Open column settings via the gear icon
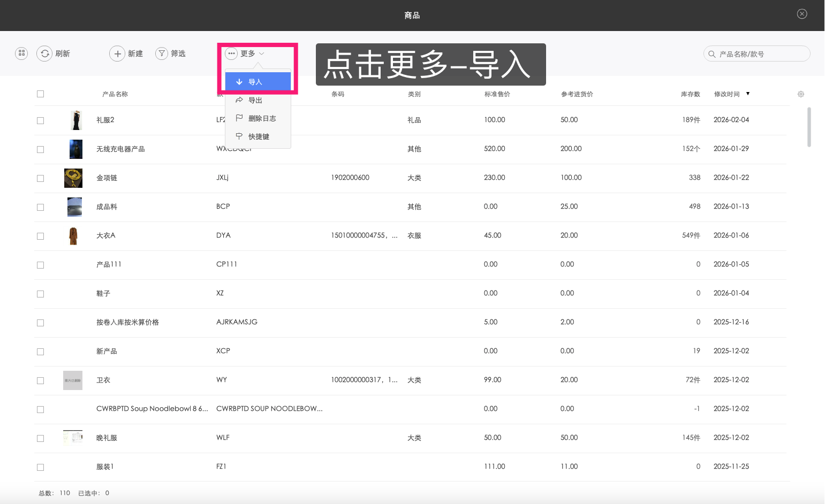The image size is (825, 504). click(801, 94)
